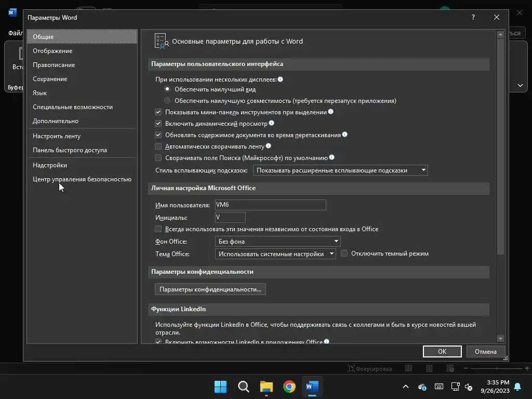The height and width of the screenshot is (399, 532).
Task: Open notifications bell in taskbar
Action: pyautogui.click(x=518, y=387)
